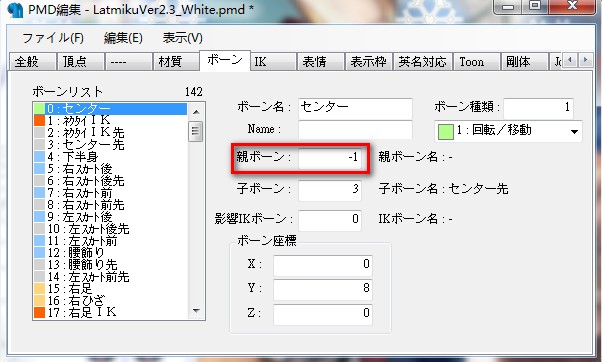Select bone 4 : 下半身

[x=110, y=157]
